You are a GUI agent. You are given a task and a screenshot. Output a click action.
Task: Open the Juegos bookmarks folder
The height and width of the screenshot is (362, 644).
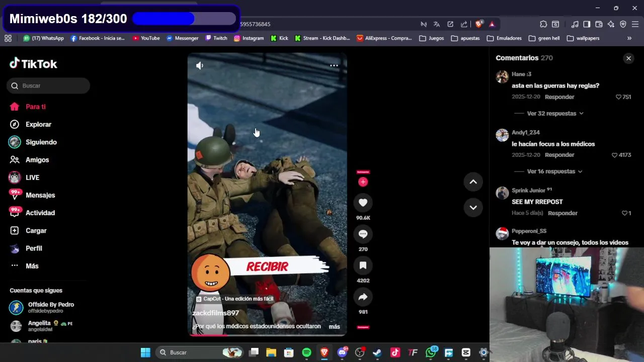pyautogui.click(x=432, y=38)
